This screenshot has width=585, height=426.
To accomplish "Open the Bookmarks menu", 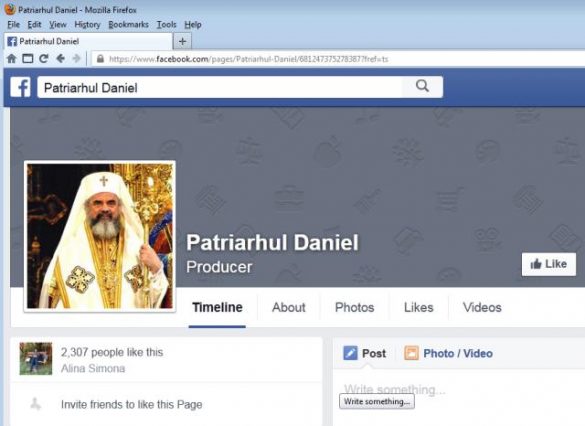I will [128, 25].
